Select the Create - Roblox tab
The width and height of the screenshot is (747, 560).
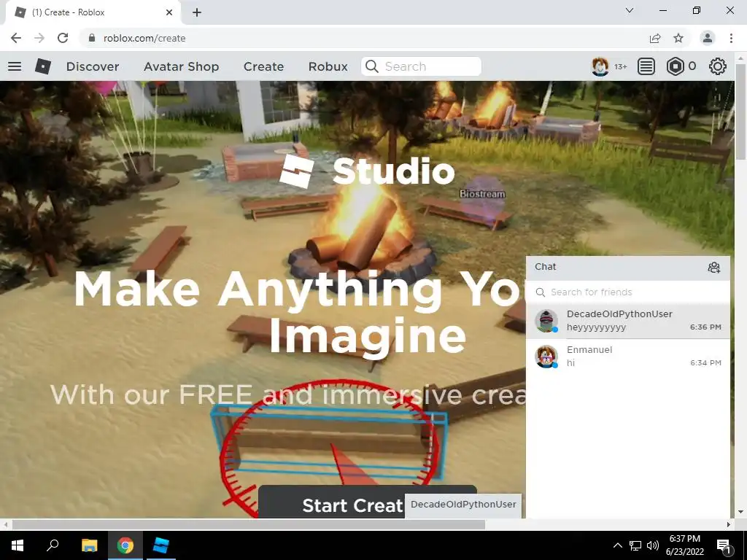(x=93, y=12)
